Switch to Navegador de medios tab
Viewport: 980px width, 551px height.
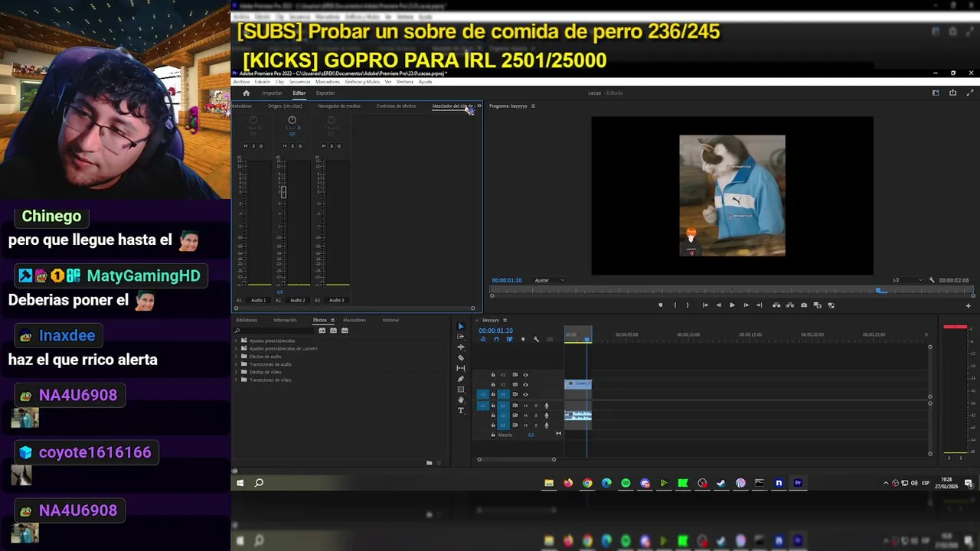(x=339, y=106)
